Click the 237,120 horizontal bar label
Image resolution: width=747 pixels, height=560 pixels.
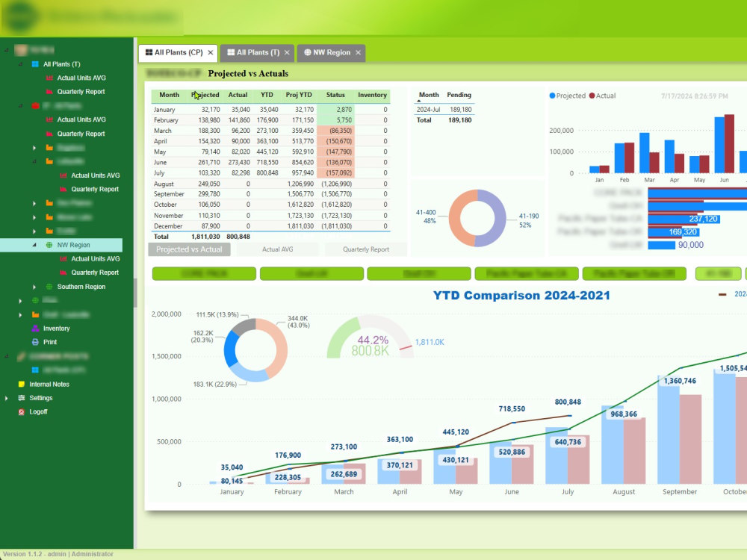tap(703, 219)
